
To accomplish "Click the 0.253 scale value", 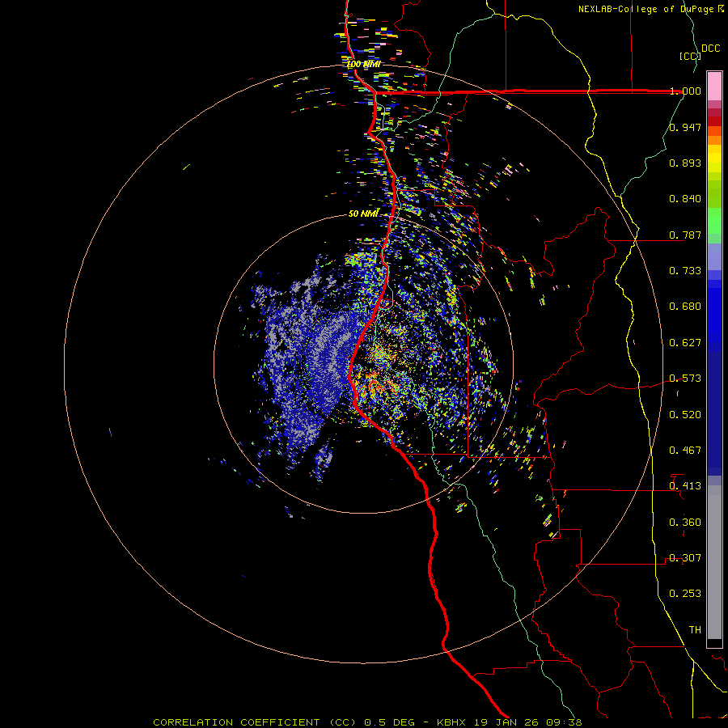I will (685, 594).
